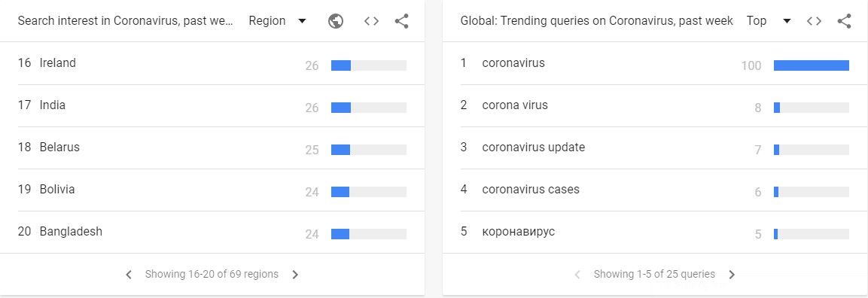Open the Belarus region entry
The height and width of the screenshot is (298, 868).
[x=212, y=147]
